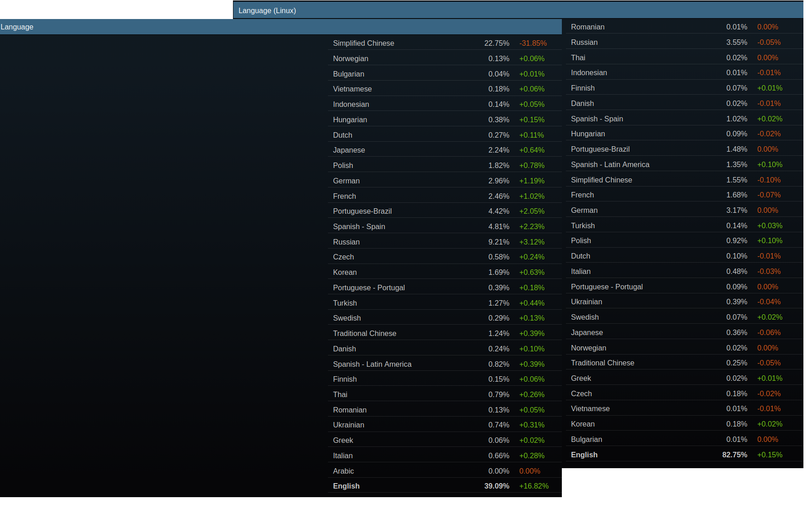The image size is (812, 513).
Task: Select "Spanish - Latin America" in the 1.35% Linux row
Action: pos(610,164)
